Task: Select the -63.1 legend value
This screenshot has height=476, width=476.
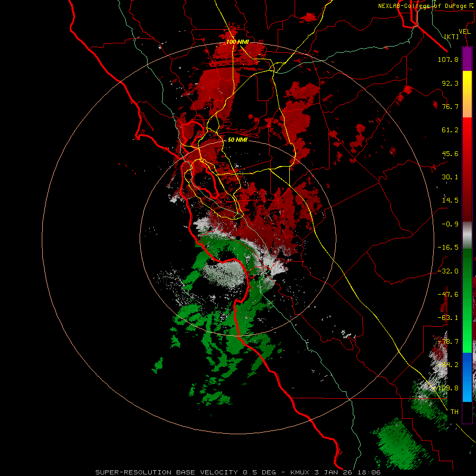Action: click(x=448, y=318)
